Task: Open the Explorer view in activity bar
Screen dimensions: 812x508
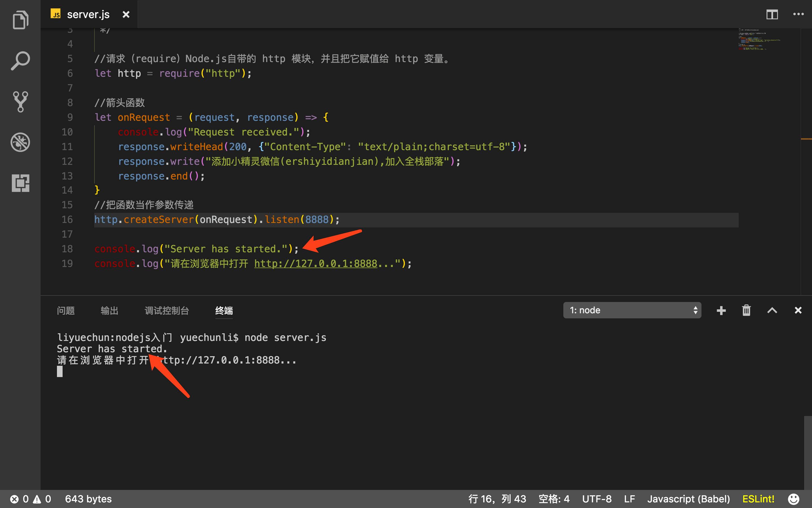Action: point(21,20)
